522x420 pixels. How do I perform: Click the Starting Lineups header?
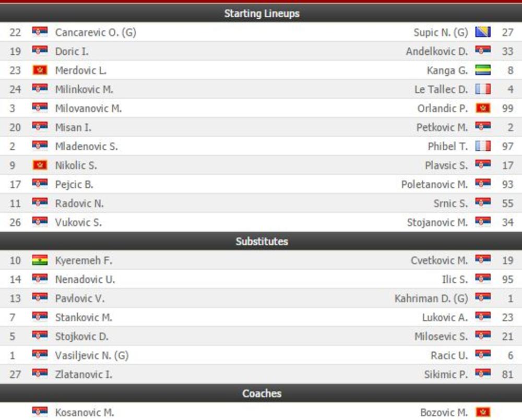click(262, 13)
